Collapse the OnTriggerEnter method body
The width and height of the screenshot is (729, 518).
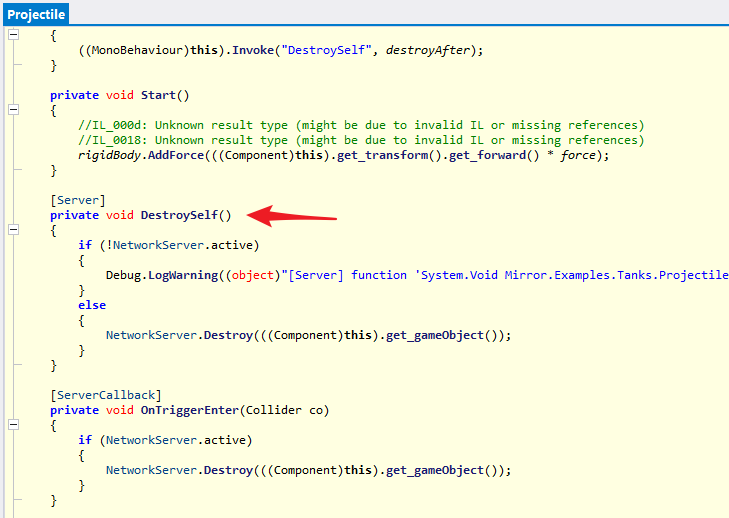click(13, 425)
